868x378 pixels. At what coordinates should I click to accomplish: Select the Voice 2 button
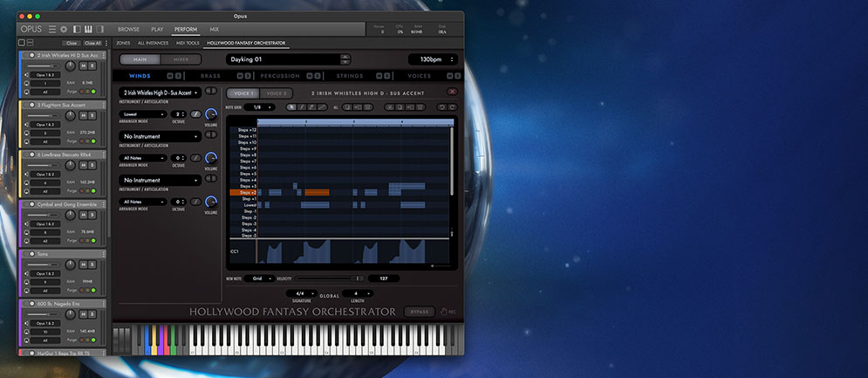point(277,93)
